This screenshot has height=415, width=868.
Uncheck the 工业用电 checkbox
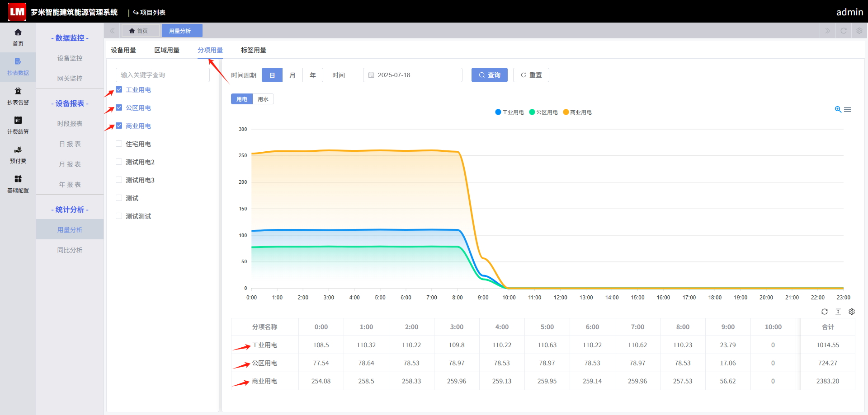coord(119,89)
